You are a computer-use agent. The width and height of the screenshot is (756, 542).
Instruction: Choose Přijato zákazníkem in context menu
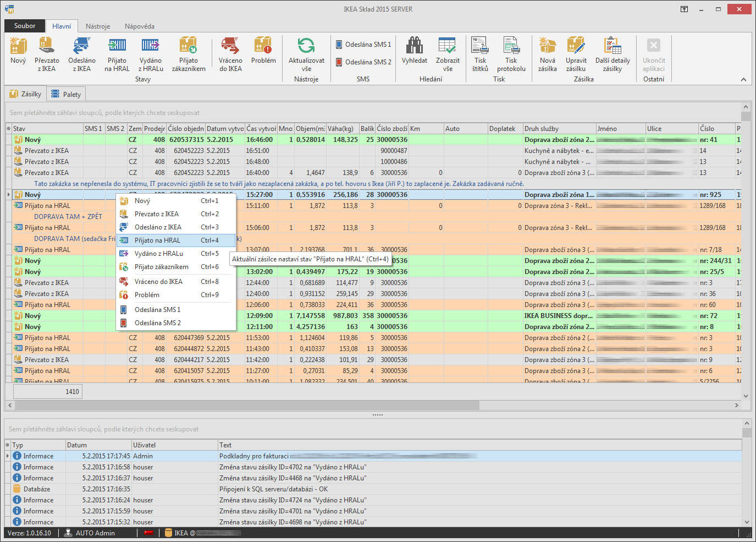coord(176,267)
